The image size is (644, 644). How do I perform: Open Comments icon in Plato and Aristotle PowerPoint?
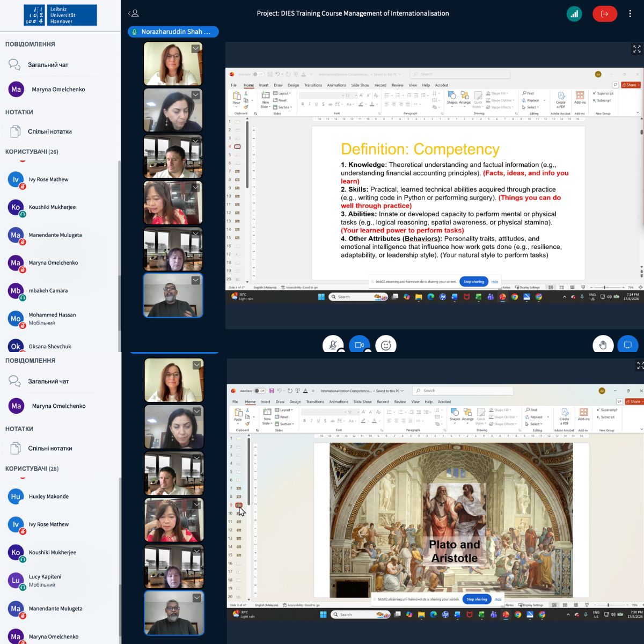tap(619, 401)
